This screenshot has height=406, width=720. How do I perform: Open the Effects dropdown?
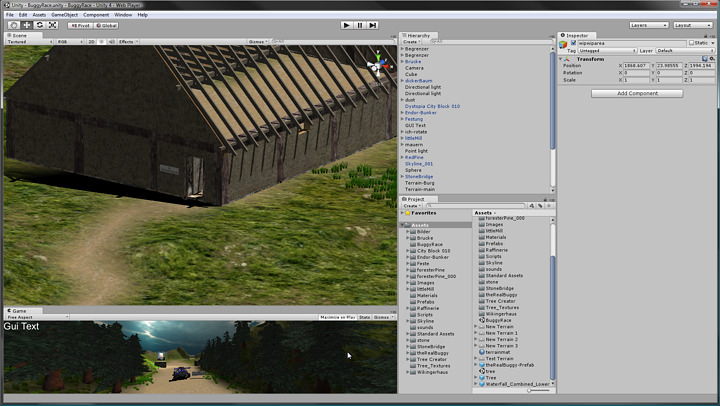[128, 42]
